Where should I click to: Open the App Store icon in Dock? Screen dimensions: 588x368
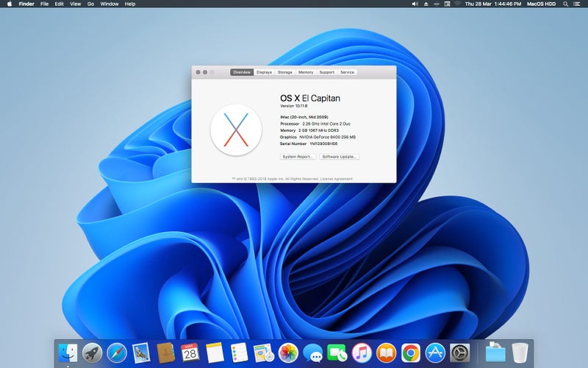tap(435, 353)
